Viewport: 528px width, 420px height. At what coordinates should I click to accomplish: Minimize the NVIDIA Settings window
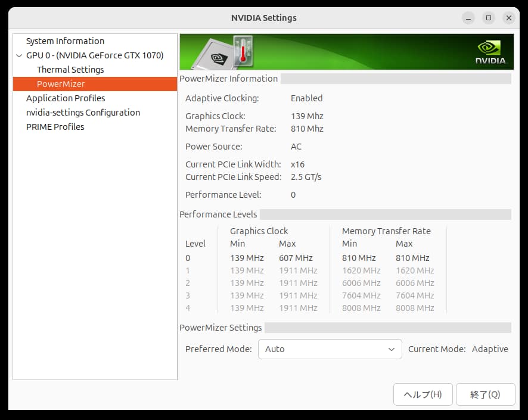click(468, 18)
